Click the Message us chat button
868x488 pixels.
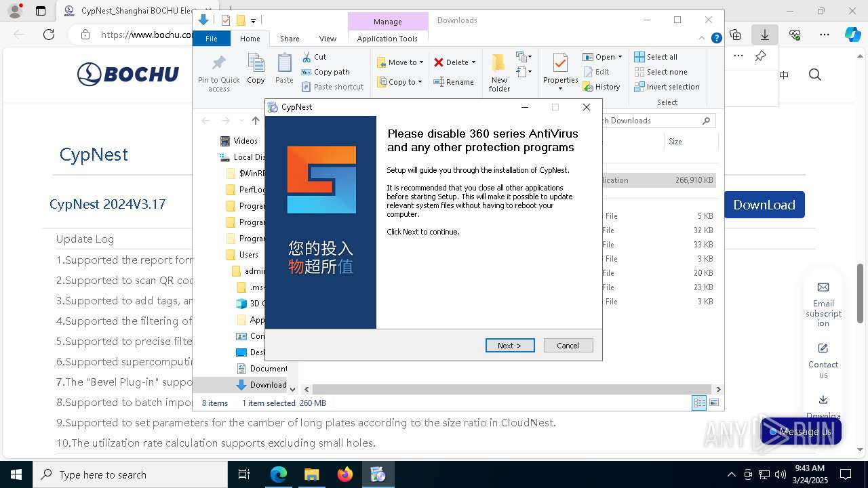click(x=801, y=432)
